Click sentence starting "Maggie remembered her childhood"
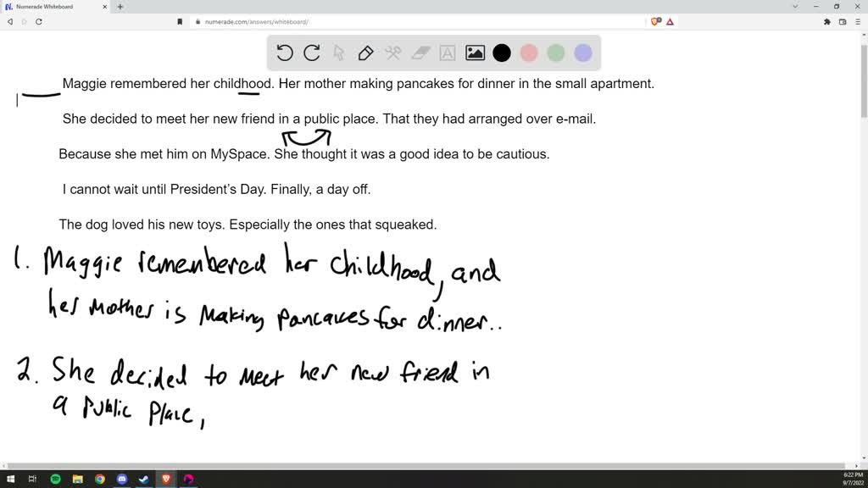This screenshot has height=488, width=868. click(x=169, y=84)
